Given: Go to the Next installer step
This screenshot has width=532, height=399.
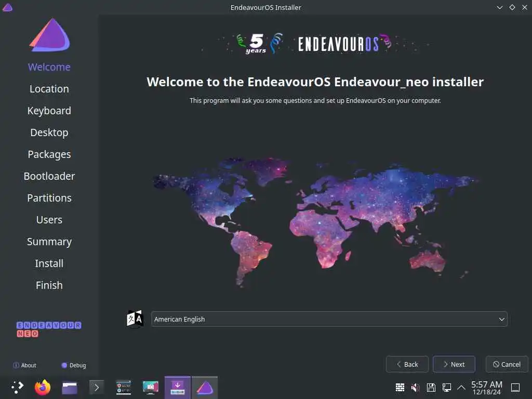Looking at the screenshot, I should (x=454, y=364).
